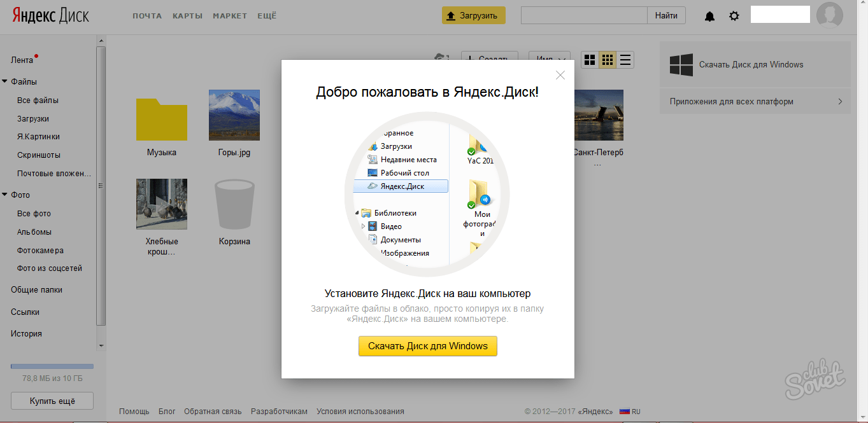The image size is (868, 423).
Task: Switch to list view
Action: 625,60
